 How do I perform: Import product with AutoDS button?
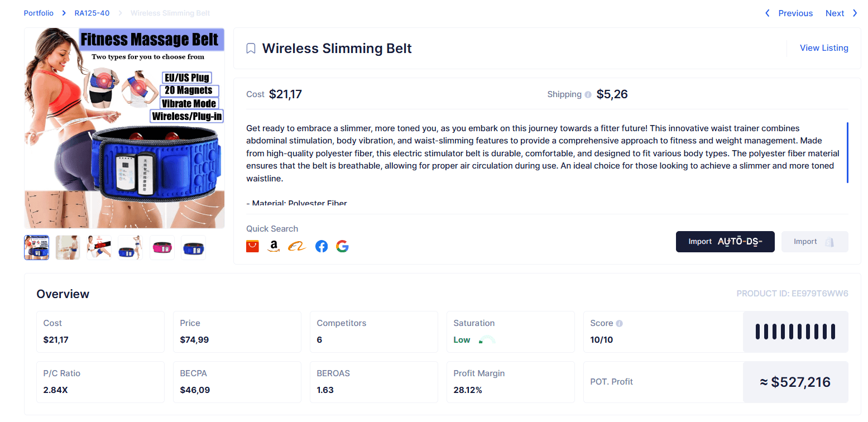(725, 242)
